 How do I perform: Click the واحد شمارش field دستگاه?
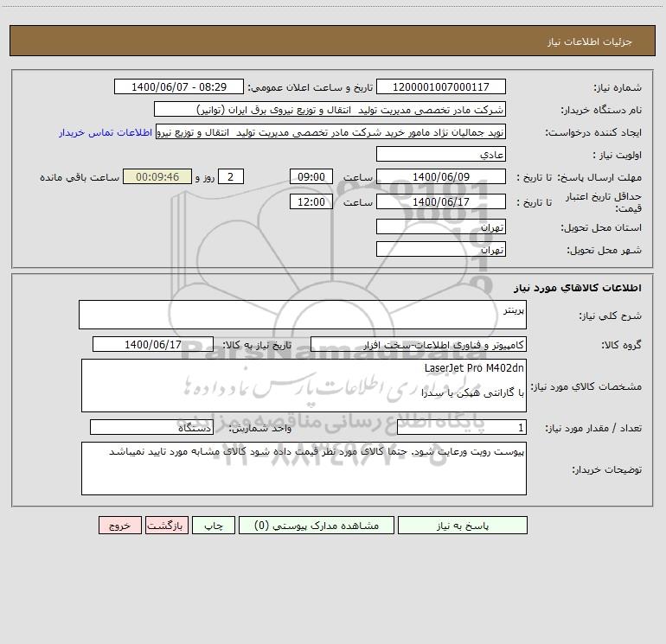pyautogui.click(x=151, y=428)
